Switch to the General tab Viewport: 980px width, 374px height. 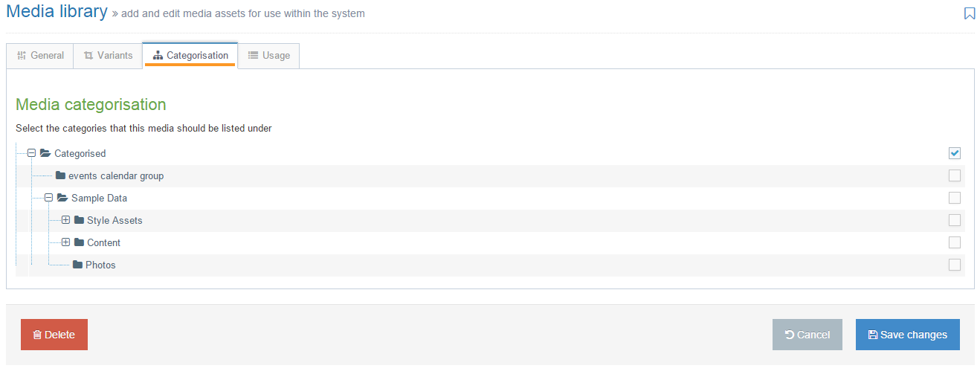[x=40, y=56]
